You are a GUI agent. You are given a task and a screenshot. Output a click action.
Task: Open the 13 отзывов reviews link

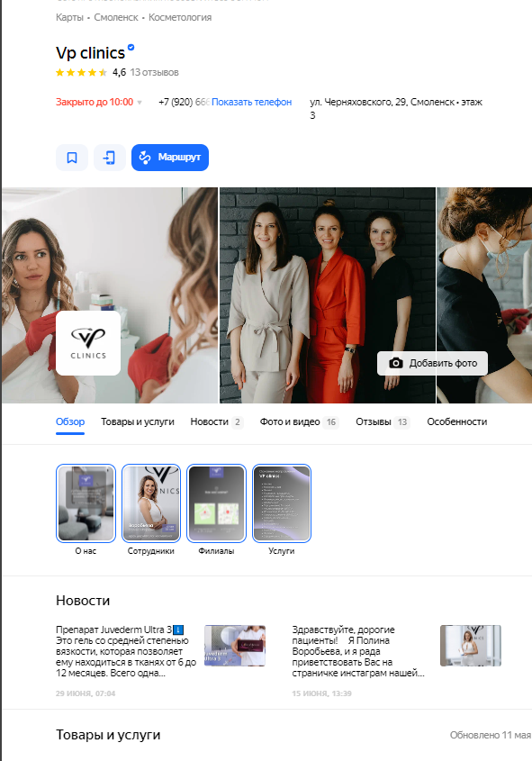click(x=154, y=72)
